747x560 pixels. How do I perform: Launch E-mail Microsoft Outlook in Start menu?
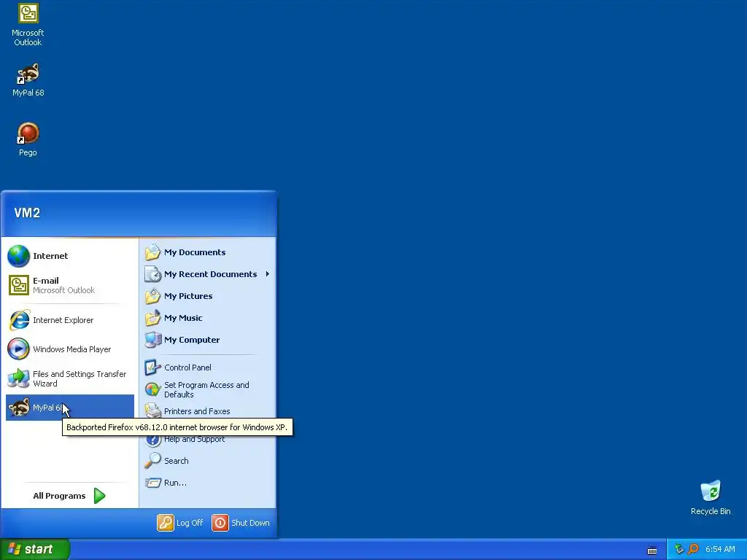coord(70,285)
